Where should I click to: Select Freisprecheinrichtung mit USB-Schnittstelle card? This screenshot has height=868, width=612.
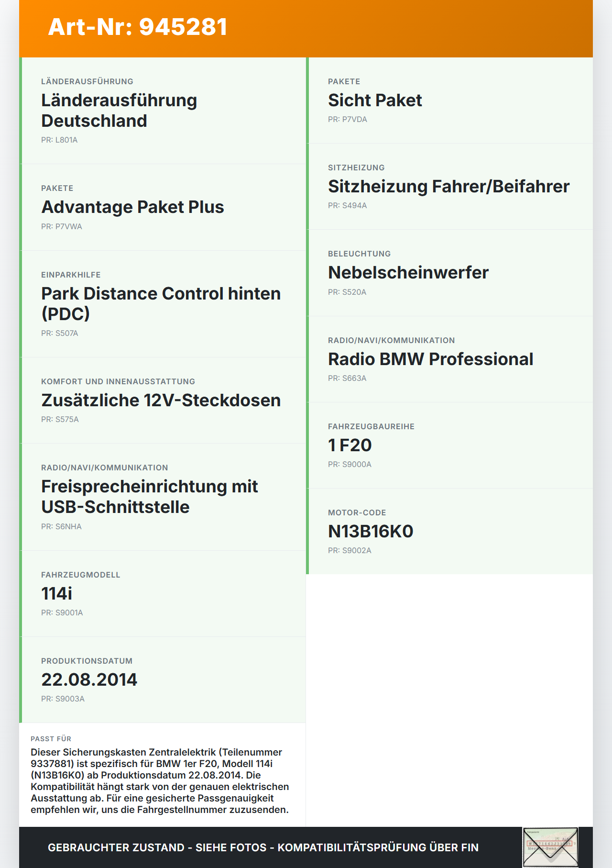tap(163, 497)
